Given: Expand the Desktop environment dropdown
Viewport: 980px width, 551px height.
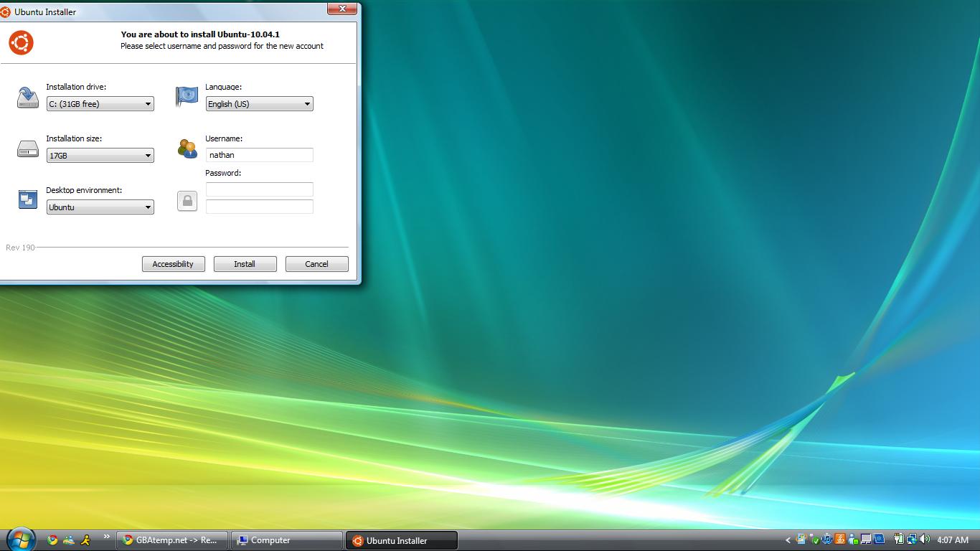Looking at the screenshot, I should point(100,207).
